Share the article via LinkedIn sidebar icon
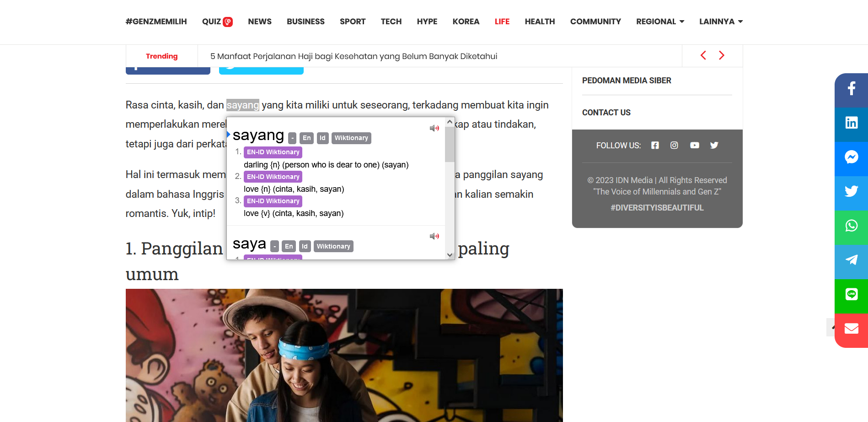The height and width of the screenshot is (422, 868). 851,122
